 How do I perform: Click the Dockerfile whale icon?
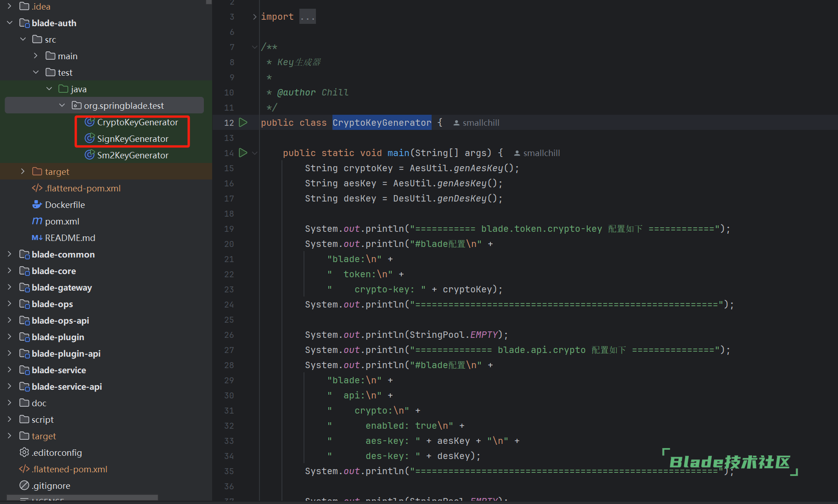click(37, 205)
